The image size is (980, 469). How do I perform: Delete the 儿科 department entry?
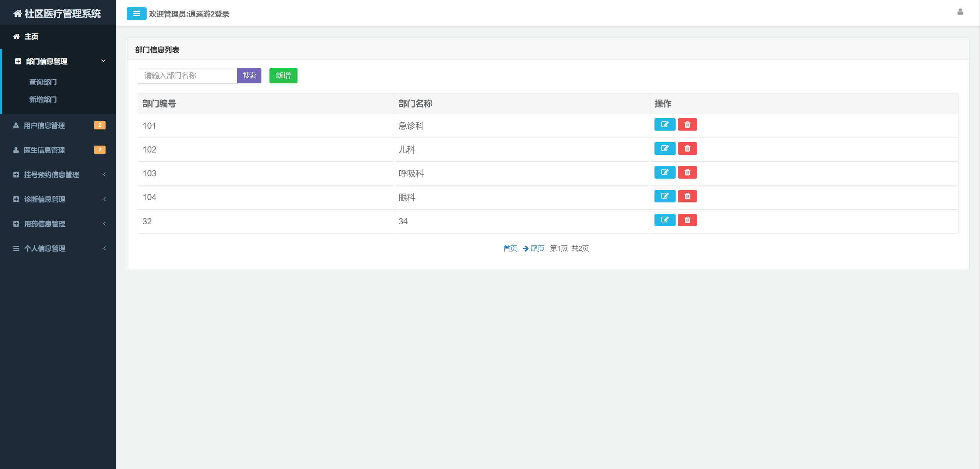click(x=687, y=149)
